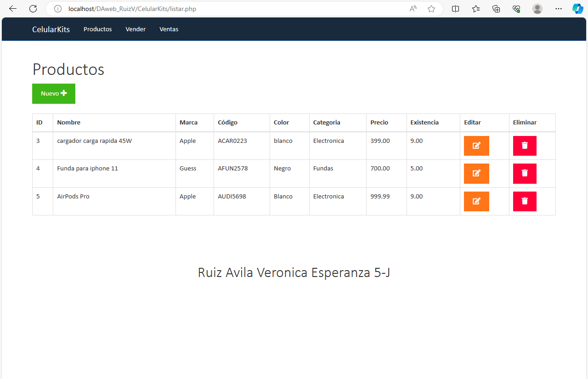
Task: Open the Settings and more menu
Action: pyautogui.click(x=559, y=8)
